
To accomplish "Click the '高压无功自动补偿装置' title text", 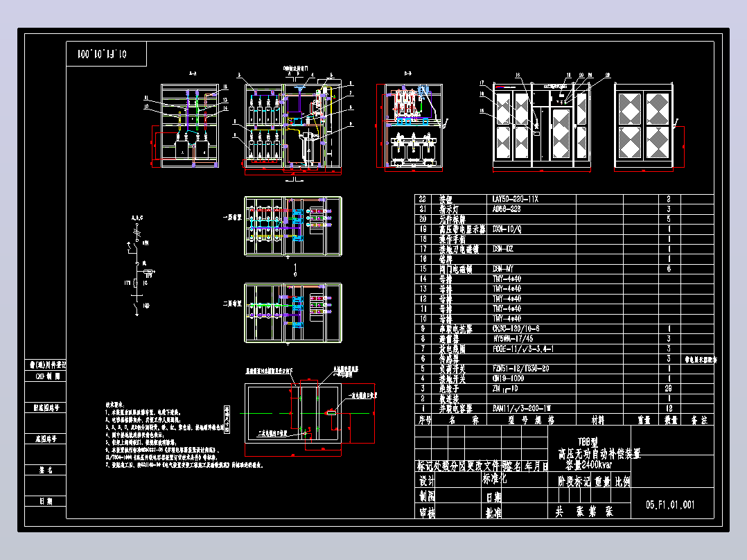I will (x=599, y=453).
